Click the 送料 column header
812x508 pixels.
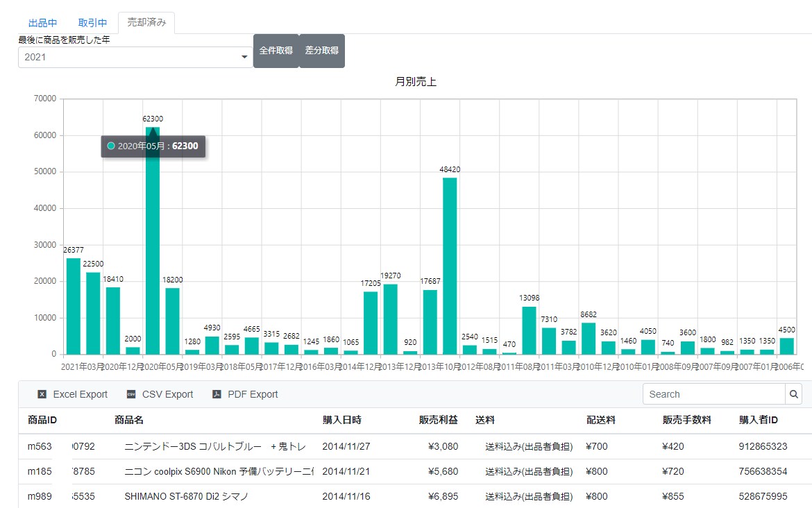point(484,420)
